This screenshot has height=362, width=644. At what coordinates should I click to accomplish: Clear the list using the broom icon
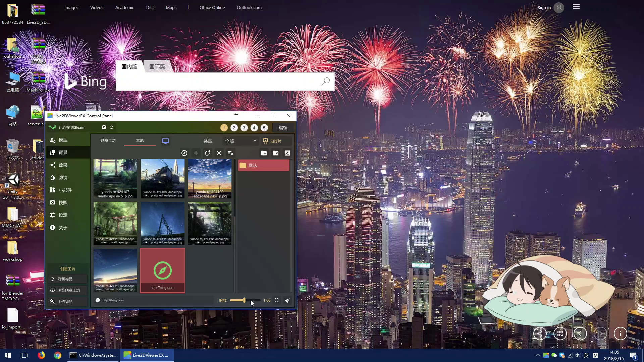click(x=287, y=300)
